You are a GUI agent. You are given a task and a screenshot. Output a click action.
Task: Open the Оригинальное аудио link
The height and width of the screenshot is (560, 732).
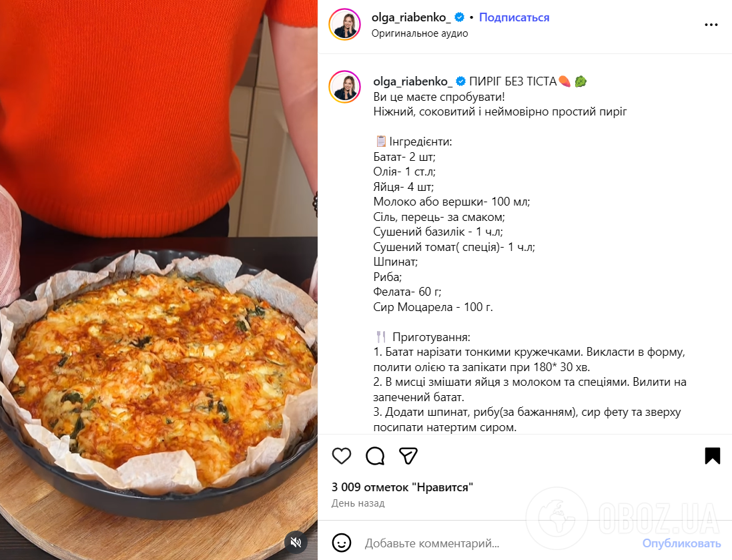pos(420,33)
